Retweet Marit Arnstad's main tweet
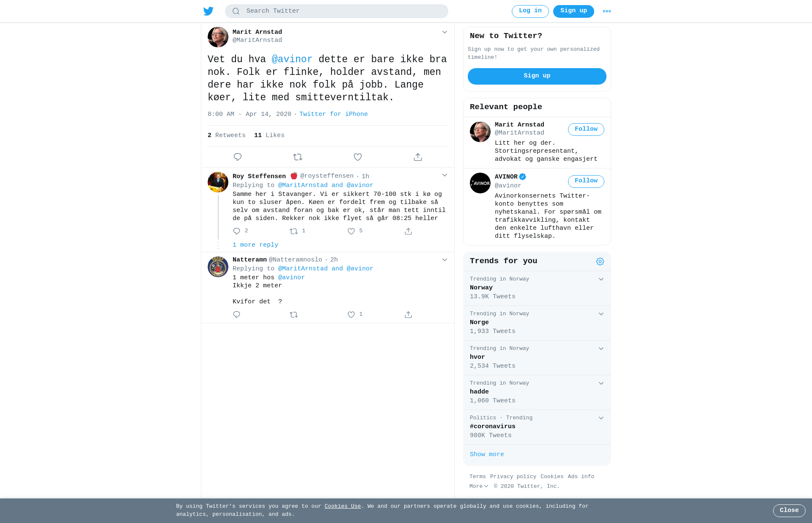This screenshot has width=812, height=523. pos(298,157)
